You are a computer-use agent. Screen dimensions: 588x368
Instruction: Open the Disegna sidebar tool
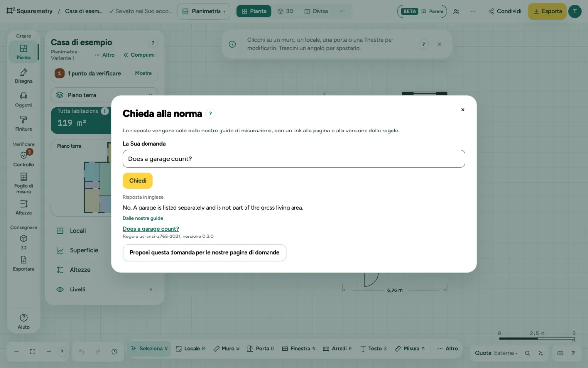point(24,76)
